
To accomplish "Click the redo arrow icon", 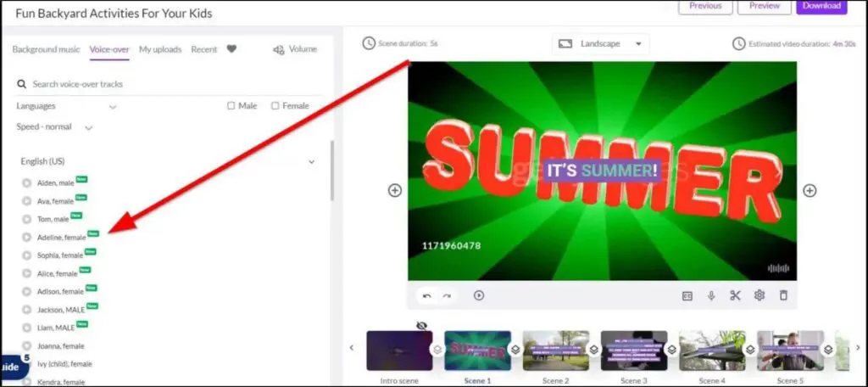I will point(447,295).
